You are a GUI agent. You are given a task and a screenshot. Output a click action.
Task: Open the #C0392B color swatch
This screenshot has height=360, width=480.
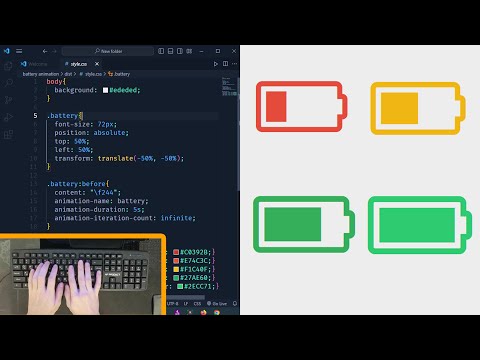(176, 252)
